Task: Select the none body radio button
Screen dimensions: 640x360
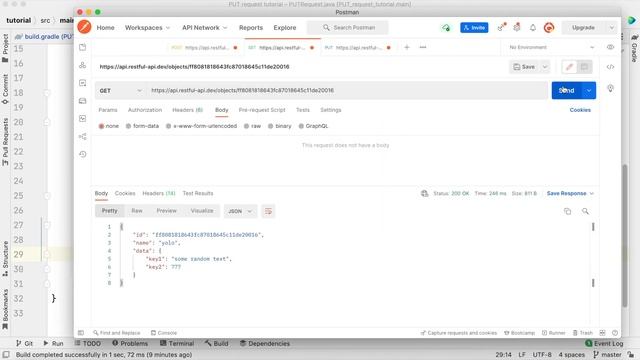Action: [102, 126]
